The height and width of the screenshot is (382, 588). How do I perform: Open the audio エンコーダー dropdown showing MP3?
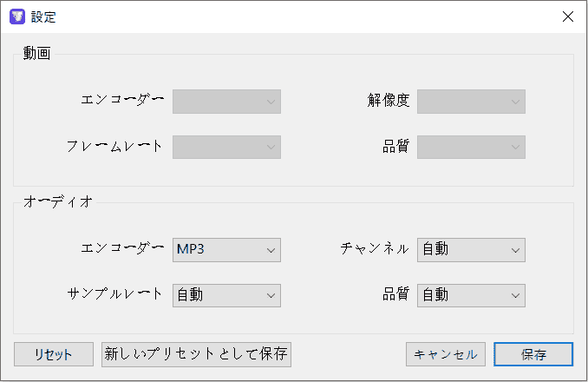click(x=226, y=250)
